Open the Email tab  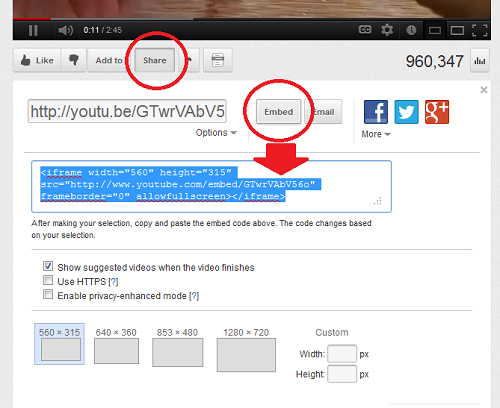tap(323, 112)
